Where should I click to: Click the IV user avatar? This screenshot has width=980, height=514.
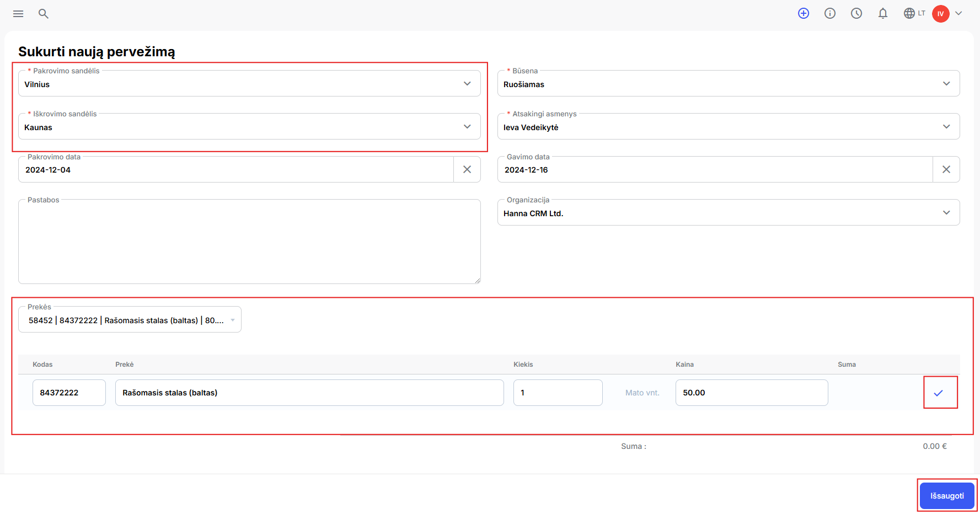941,14
